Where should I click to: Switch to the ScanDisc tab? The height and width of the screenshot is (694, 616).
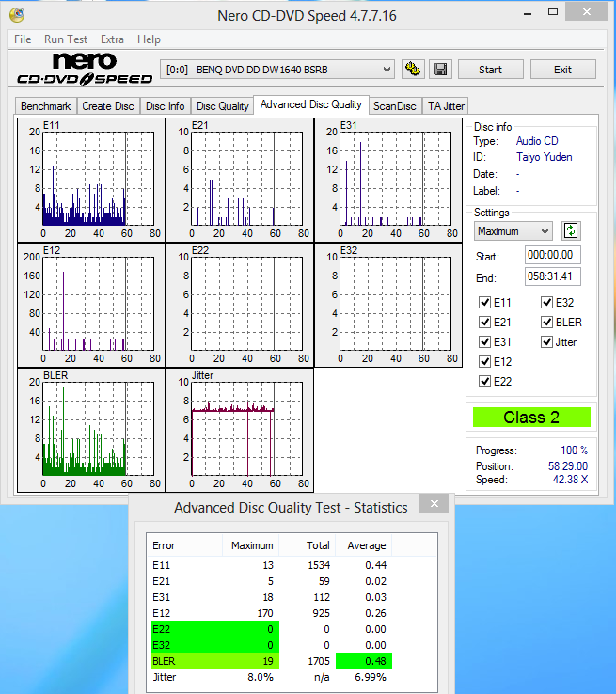coord(395,106)
